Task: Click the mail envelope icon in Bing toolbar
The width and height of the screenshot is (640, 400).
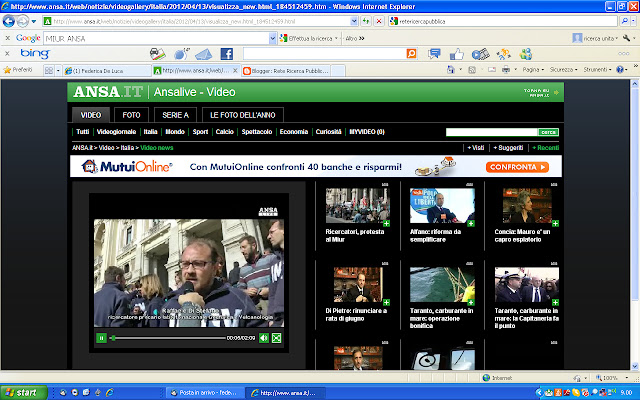Action: click(x=203, y=54)
